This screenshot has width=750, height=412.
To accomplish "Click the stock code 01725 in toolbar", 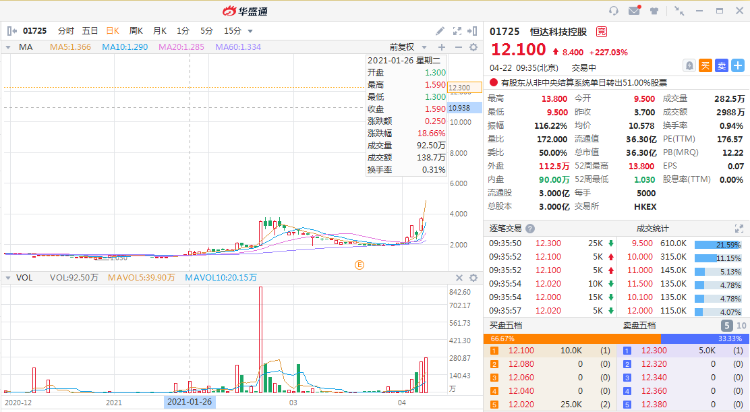I will [34, 31].
